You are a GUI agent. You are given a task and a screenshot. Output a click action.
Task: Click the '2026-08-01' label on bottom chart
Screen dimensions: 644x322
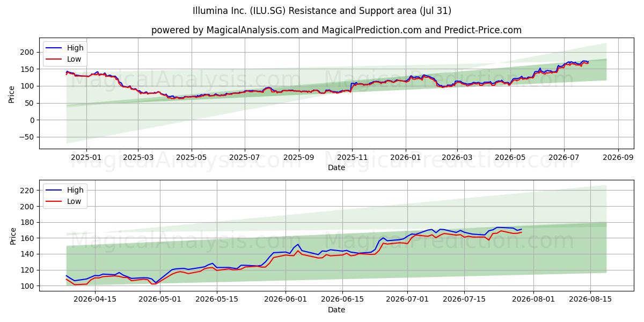pos(533,300)
